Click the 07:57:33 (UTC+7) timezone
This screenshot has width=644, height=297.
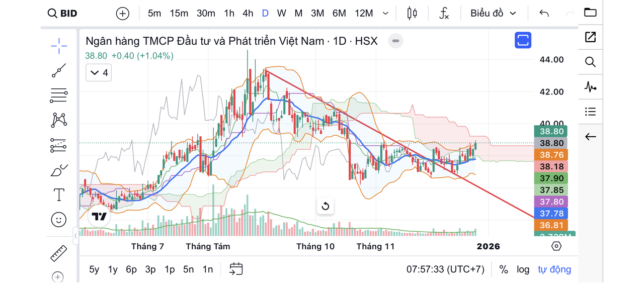(x=445, y=269)
